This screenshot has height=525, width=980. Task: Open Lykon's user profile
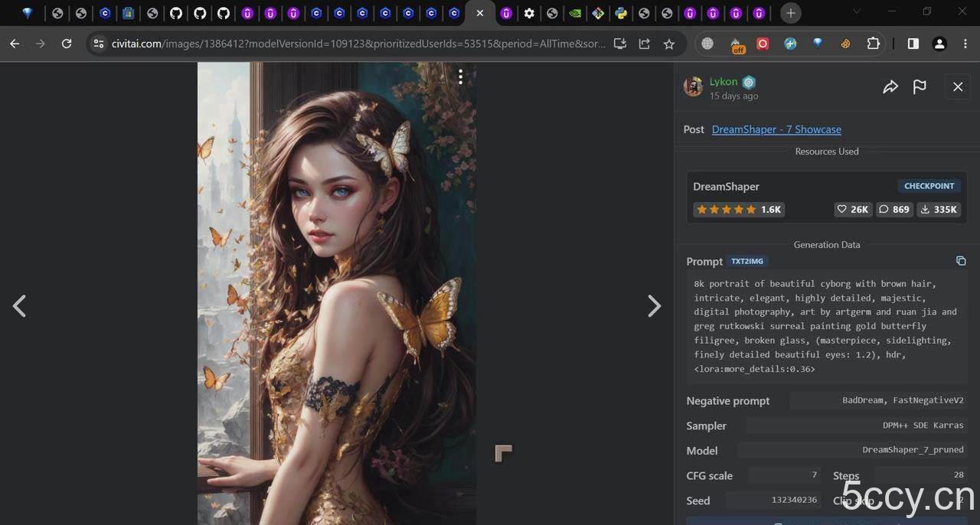click(723, 82)
